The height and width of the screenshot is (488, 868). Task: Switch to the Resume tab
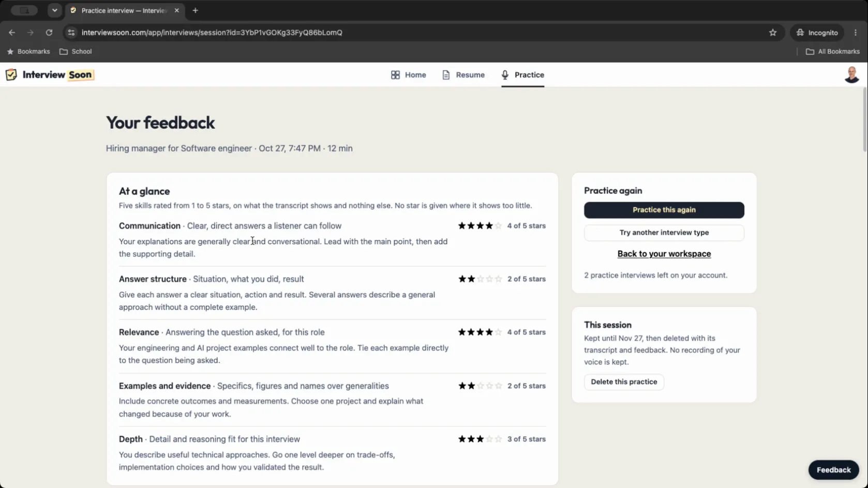[463, 75]
